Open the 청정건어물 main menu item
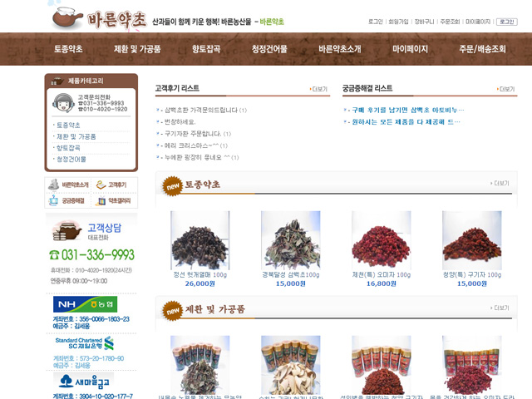Screen dimensions: 532x399 pyautogui.click(x=269, y=49)
